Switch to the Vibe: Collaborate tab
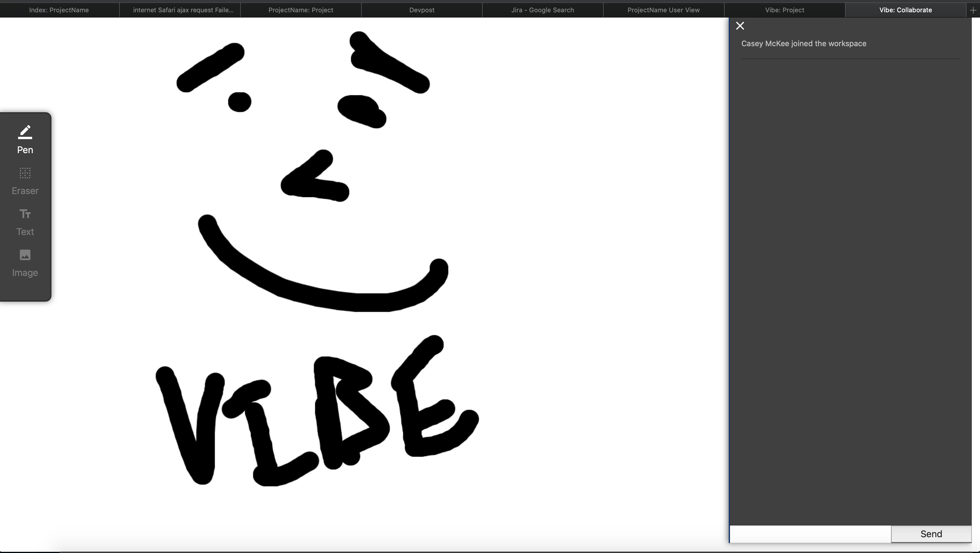 click(905, 10)
